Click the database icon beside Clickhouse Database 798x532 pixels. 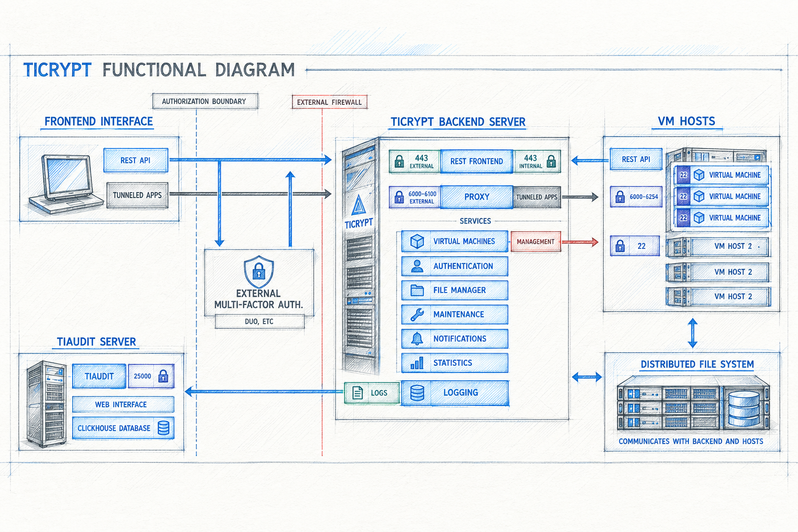point(163,428)
